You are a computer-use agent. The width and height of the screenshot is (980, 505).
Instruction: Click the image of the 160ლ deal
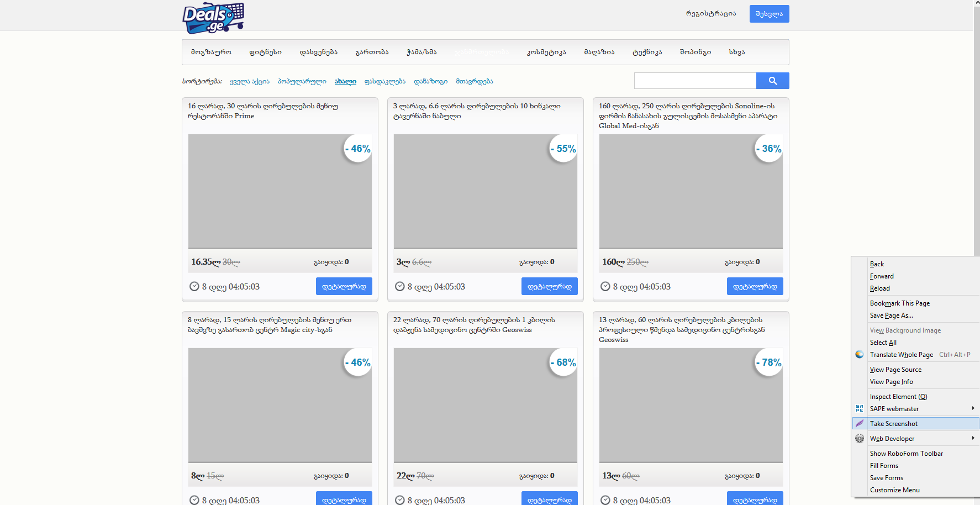coord(691,191)
